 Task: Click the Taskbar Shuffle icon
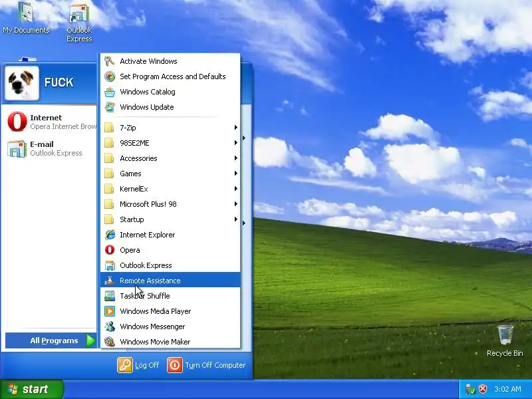tap(109, 296)
